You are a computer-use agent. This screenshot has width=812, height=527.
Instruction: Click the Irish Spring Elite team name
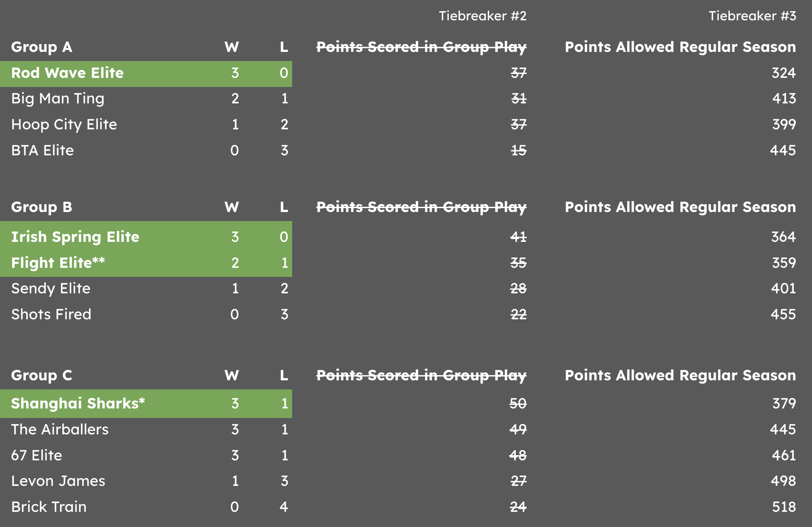75,237
